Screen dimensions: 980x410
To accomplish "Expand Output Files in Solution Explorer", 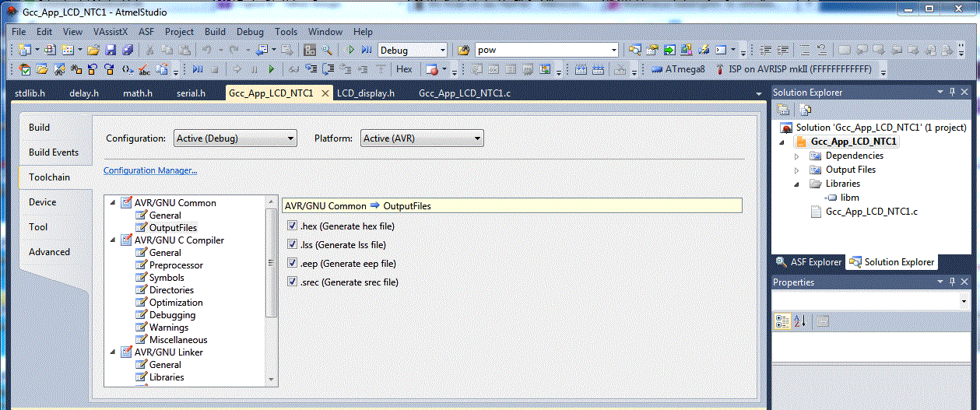I will 796,170.
